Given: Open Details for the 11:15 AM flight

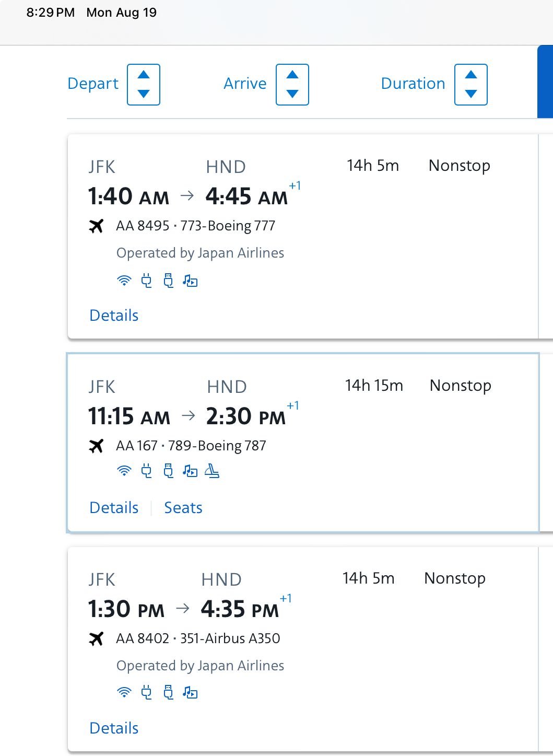Looking at the screenshot, I should point(114,508).
